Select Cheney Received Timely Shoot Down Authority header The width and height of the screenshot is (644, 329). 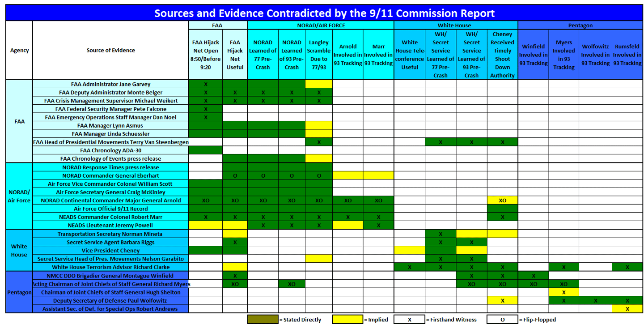(502, 55)
